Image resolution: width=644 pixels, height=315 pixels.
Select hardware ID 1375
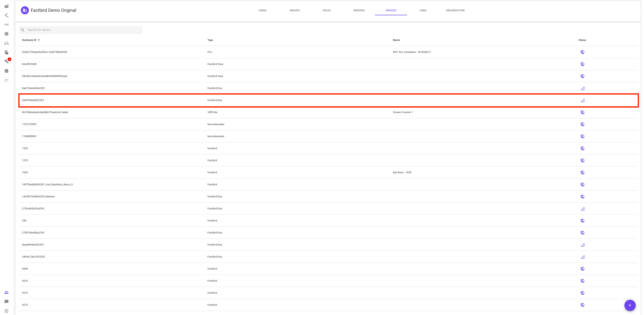pyautogui.click(x=25, y=161)
